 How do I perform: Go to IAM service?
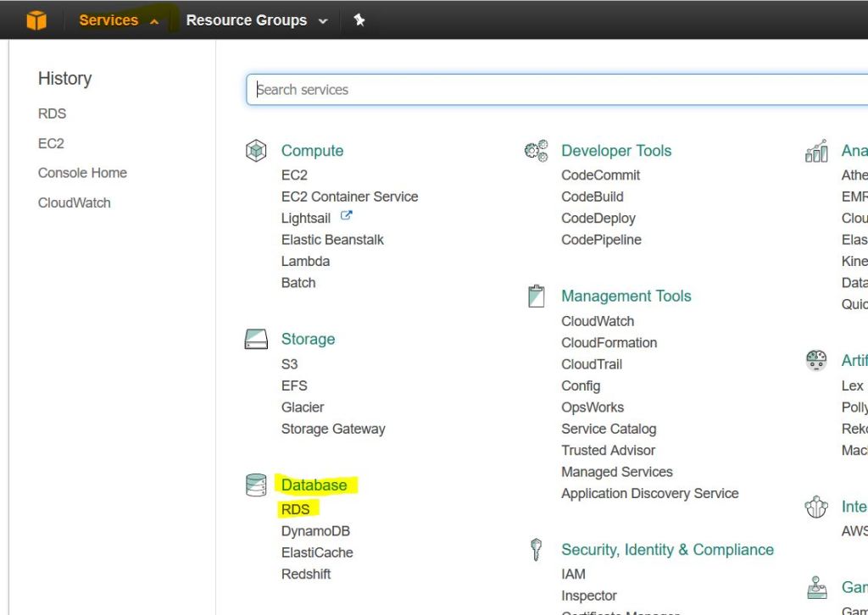pyautogui.click(x=573, y=574)
